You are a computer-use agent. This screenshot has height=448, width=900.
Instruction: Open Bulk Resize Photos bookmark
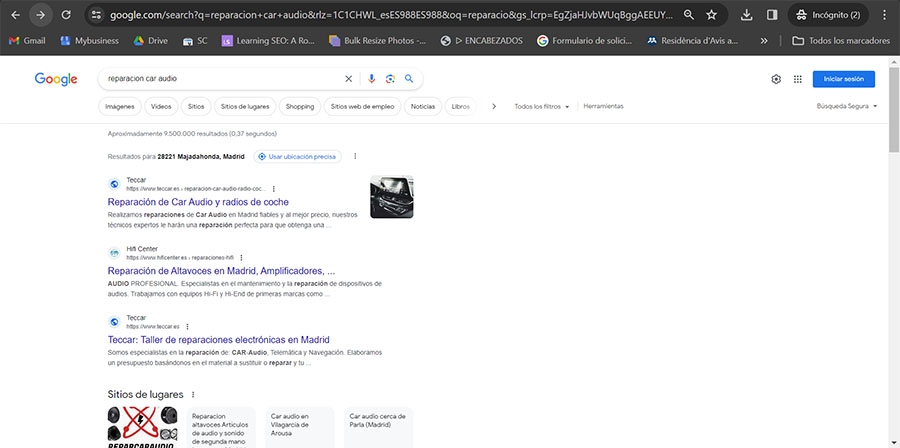(x=378, y=41)
